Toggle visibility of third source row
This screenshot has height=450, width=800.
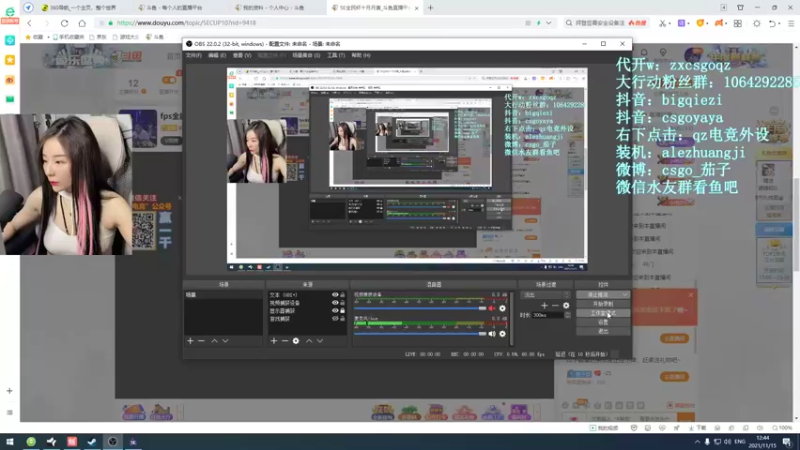click(335, 310)
